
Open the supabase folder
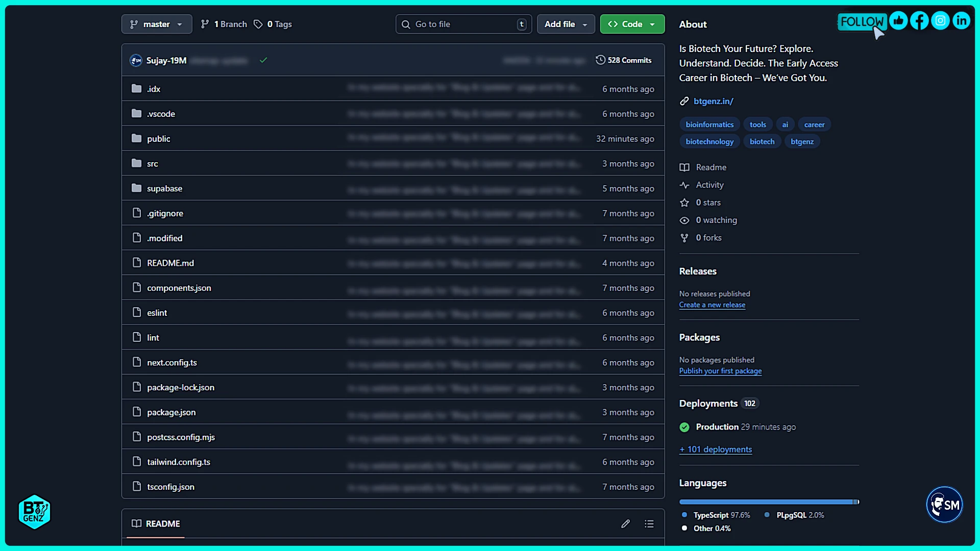[164, 189]
